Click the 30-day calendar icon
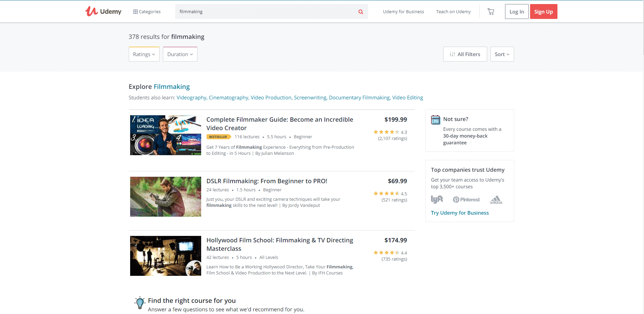 coord(435,120)
